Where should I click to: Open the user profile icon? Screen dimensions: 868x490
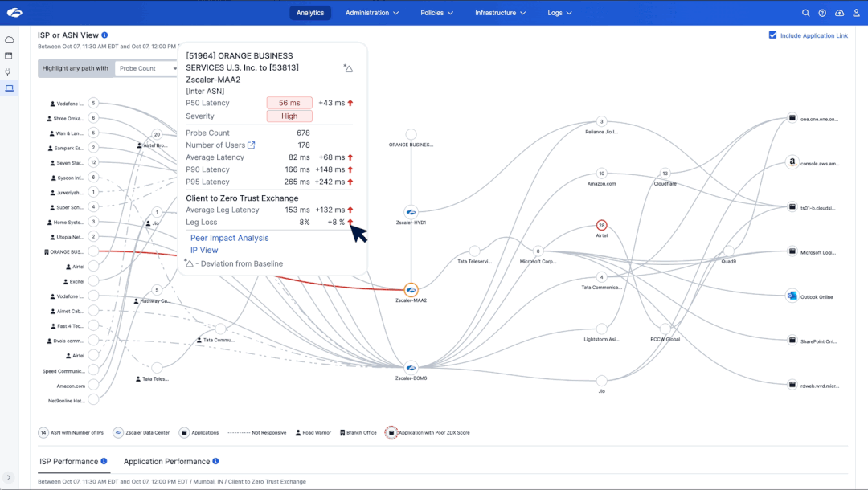pos(855,13)
